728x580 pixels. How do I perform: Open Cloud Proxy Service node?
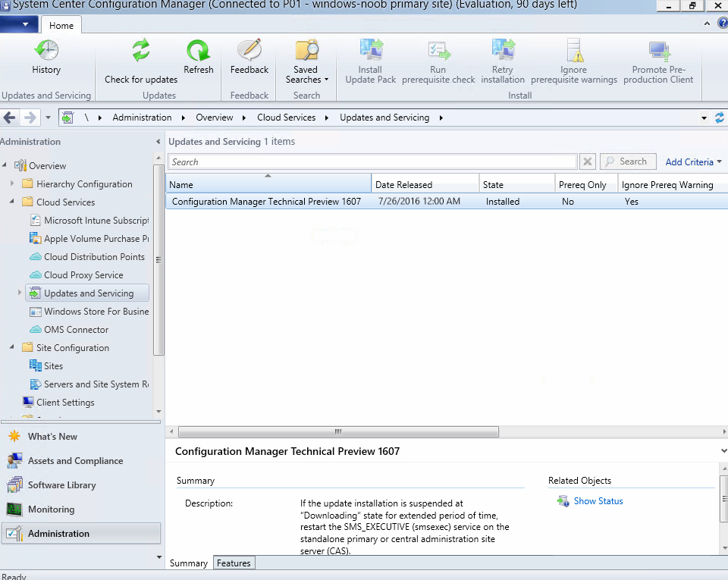pos(77,274)
